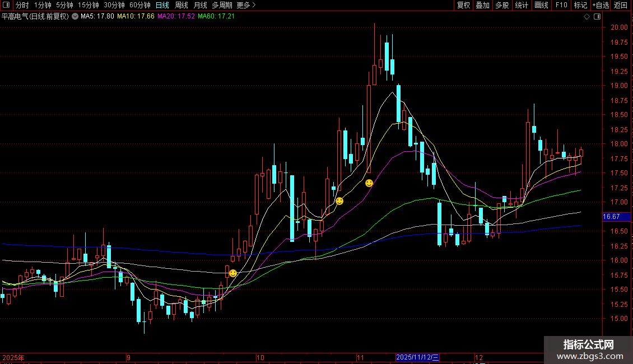
Task: Click the 15.00 price axis label
Action: pos(619,319)
